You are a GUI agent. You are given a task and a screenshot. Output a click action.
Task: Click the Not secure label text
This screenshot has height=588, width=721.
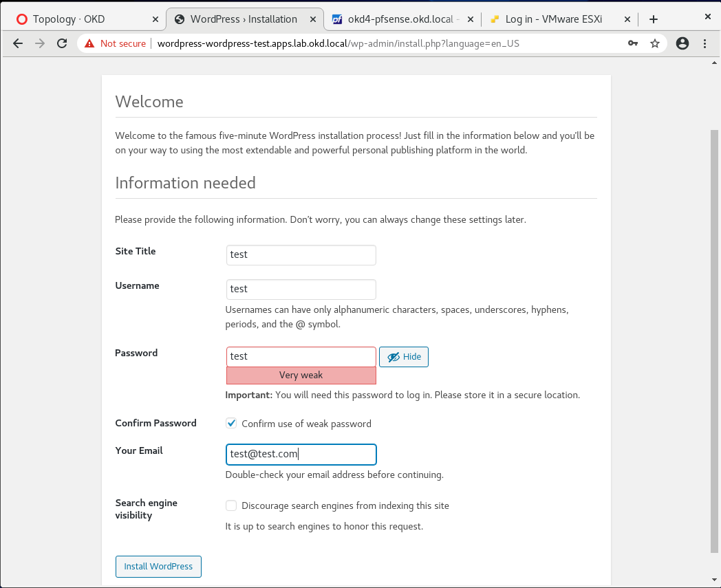click(x=122, y=44)
